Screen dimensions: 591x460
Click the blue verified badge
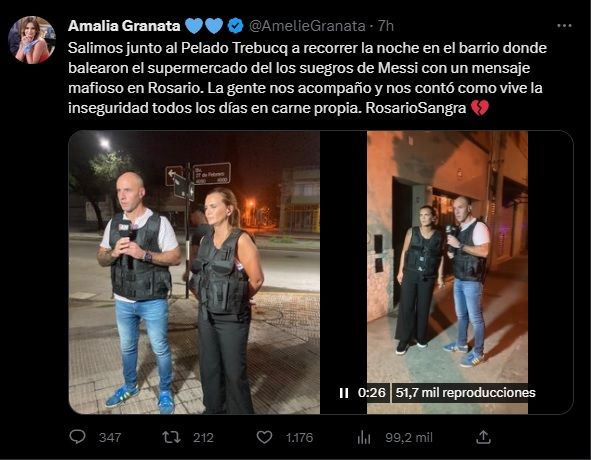tap(236, 26)
